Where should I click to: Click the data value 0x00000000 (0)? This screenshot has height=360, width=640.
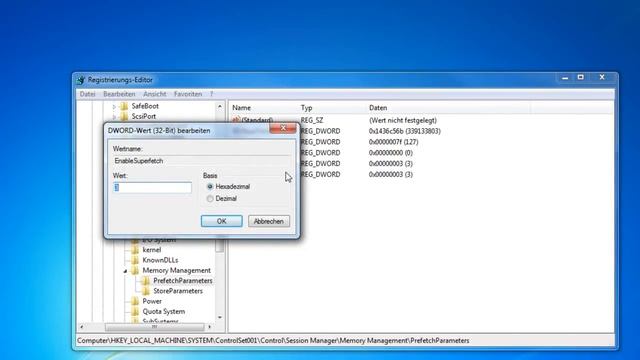click(x=391, y=153)
